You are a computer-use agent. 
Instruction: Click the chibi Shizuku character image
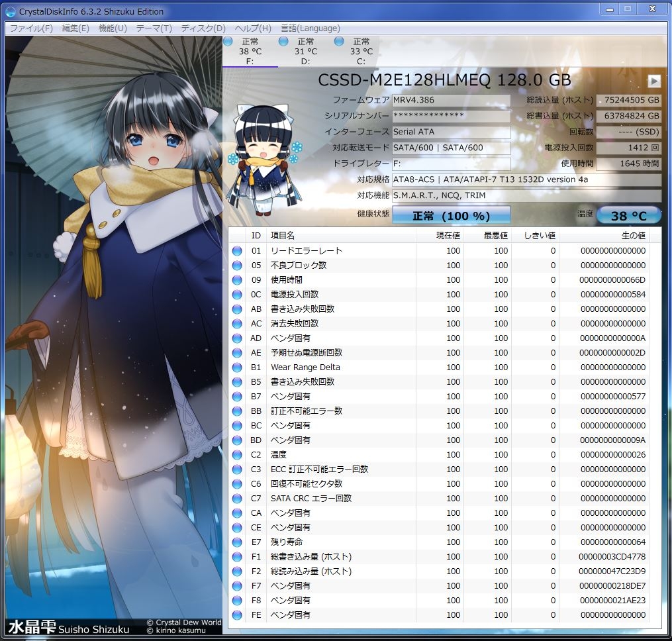coord(265,161)
